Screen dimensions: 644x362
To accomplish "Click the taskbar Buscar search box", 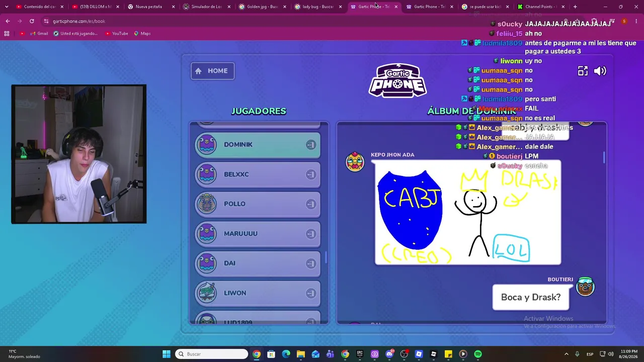I will 212,354.
